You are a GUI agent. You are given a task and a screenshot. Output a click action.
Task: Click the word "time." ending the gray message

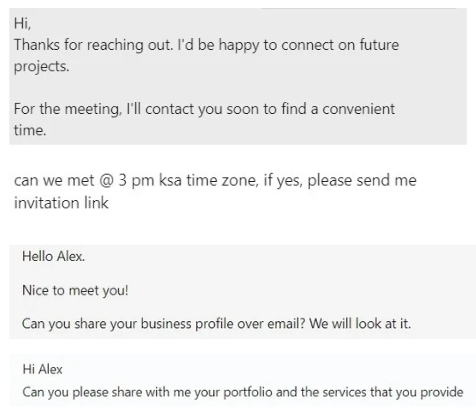coord(30,130)
